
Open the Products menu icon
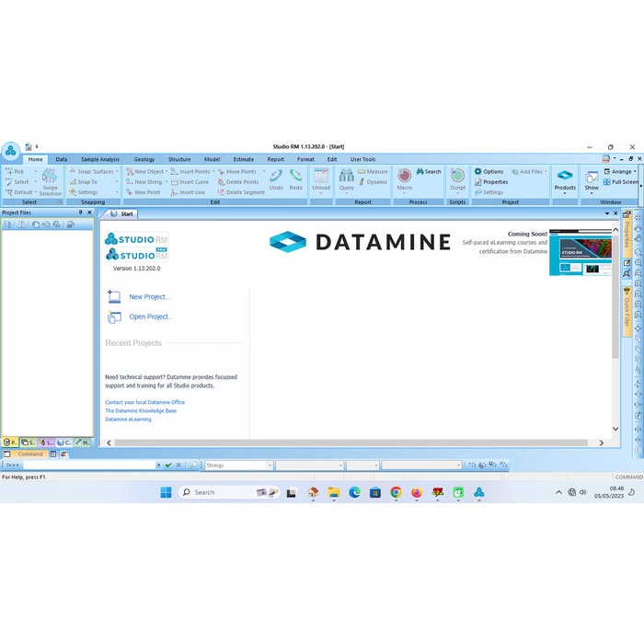(x=565, y=176)
